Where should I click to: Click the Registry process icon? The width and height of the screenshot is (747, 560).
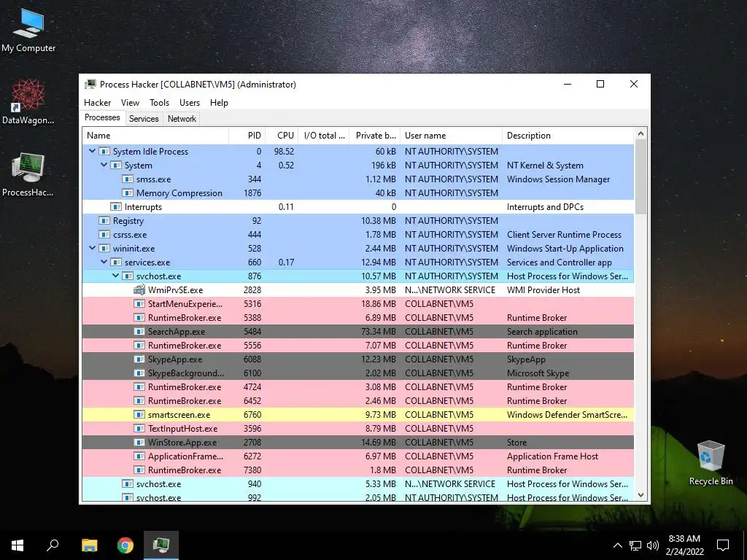coord(104,221)
